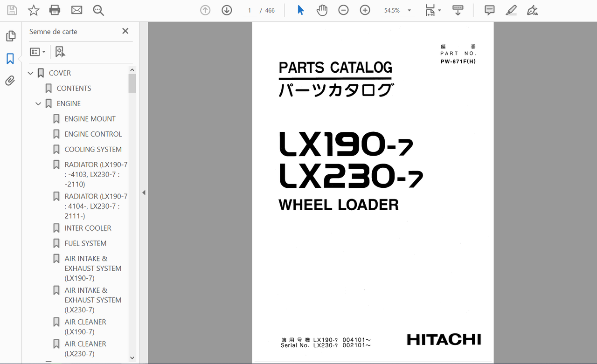
Task: Open the Sign document tool
Action: click(x=532, y=10)
